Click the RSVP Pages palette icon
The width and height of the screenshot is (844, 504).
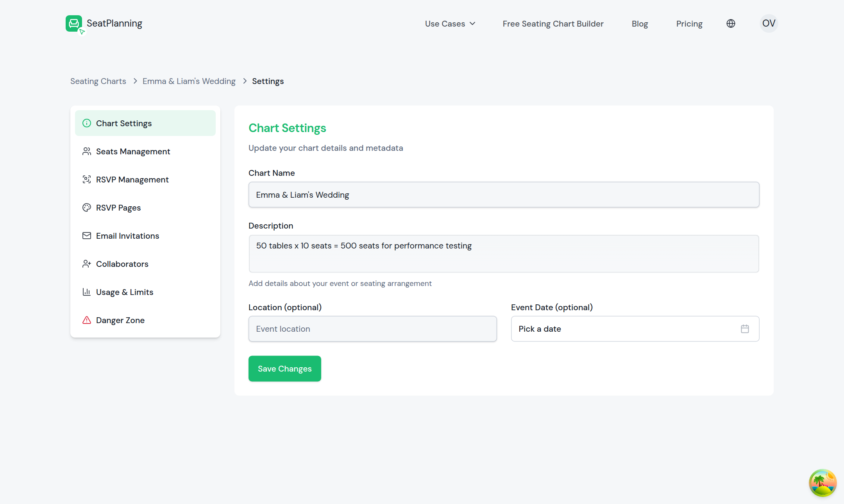click(87, 207)
